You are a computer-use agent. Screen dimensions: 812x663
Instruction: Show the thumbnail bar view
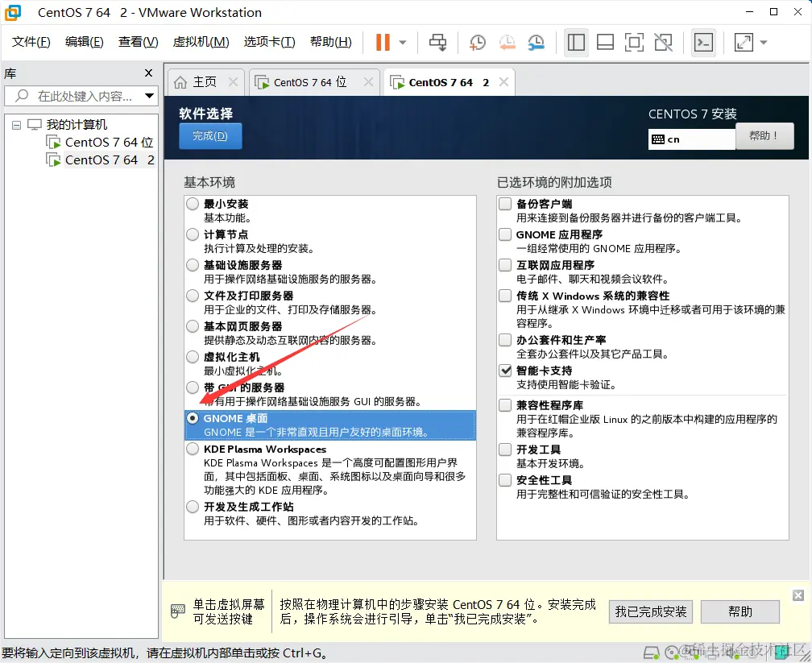click(605, 42)
